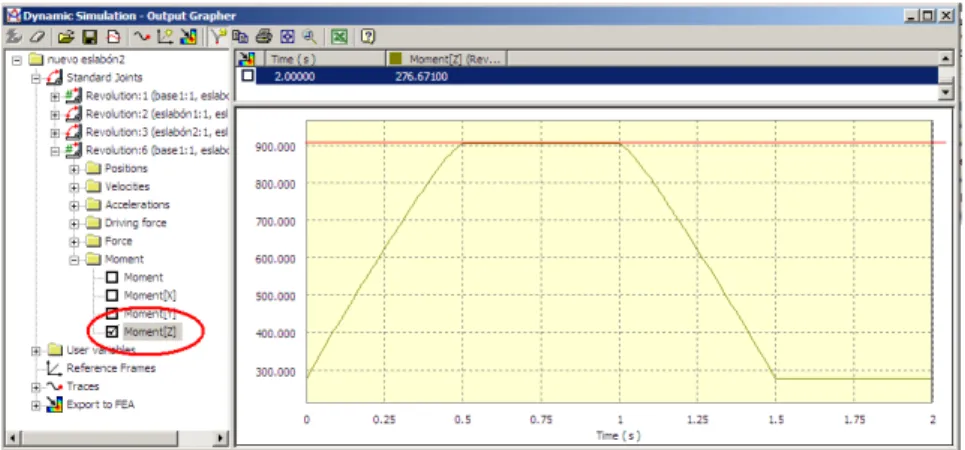The image size is (965, 450).
Task: Click the FEA icon in table header
Action: point(246,59)
